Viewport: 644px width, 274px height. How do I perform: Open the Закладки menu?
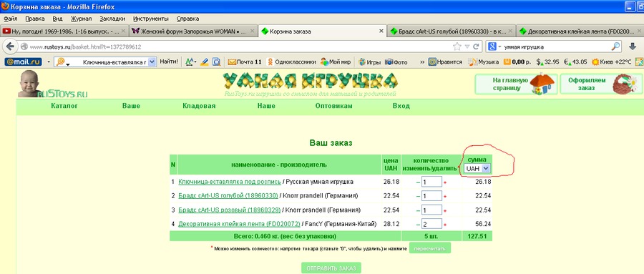tap(112, 19)
